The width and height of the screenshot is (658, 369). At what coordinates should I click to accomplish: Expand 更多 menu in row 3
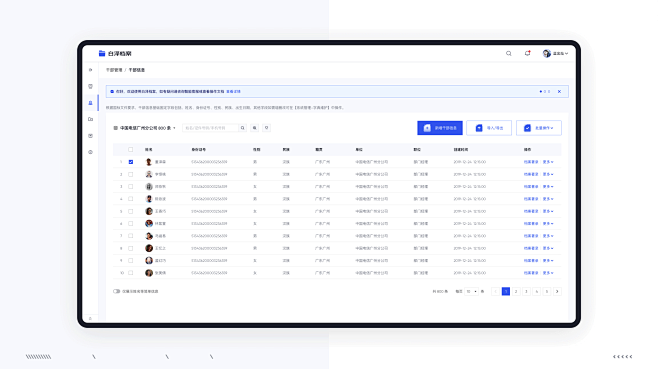[548, 186]
